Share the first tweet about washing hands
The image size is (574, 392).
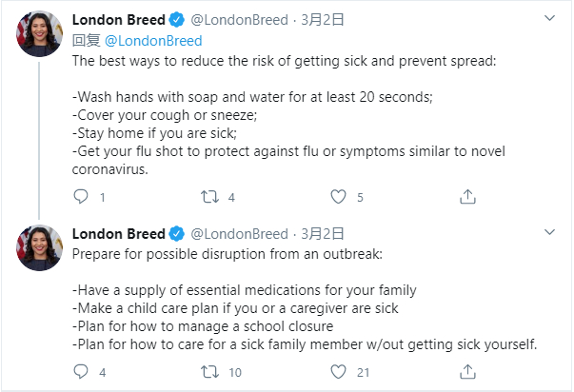[467, 198]
